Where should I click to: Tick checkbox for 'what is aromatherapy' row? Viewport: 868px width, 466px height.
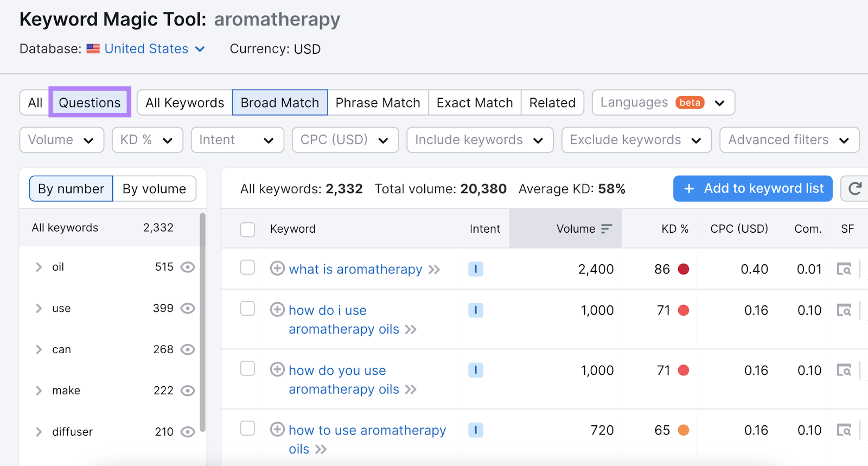pos(247,267)
